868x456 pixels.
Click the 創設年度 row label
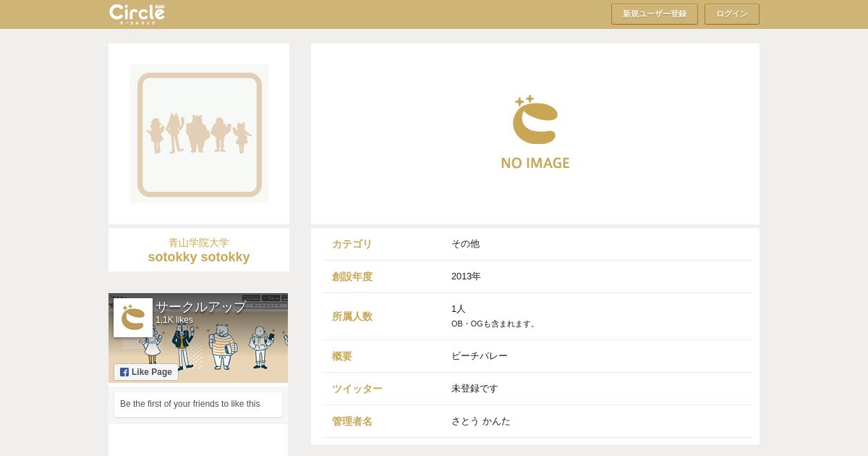(x=352, y=276)
